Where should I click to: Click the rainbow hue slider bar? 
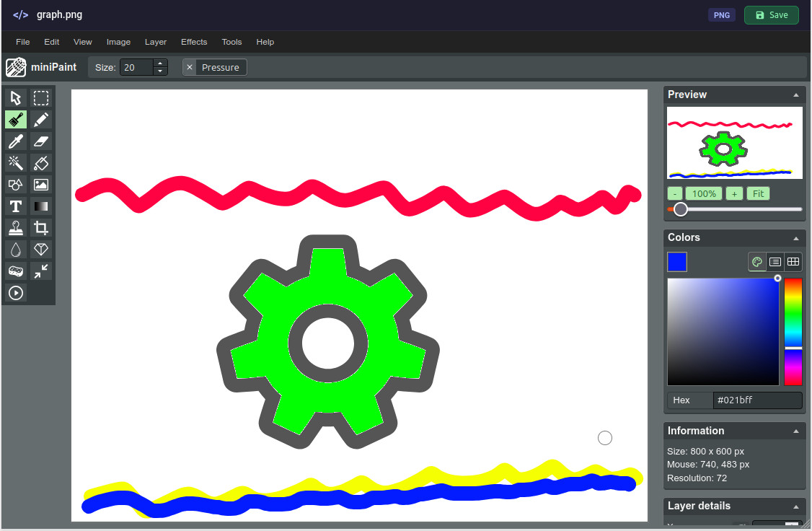793,332
